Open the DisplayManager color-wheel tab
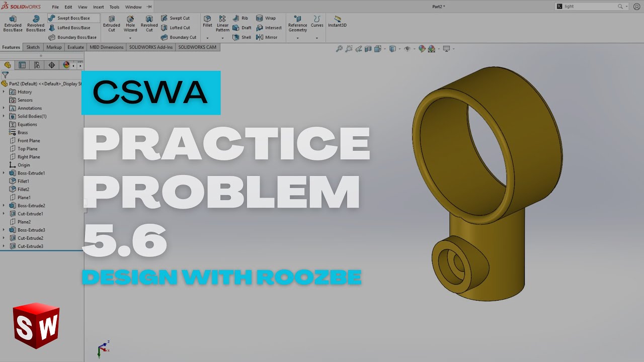Image resolution: width=644 pixels, height=362 pixels. coord(66,65)
